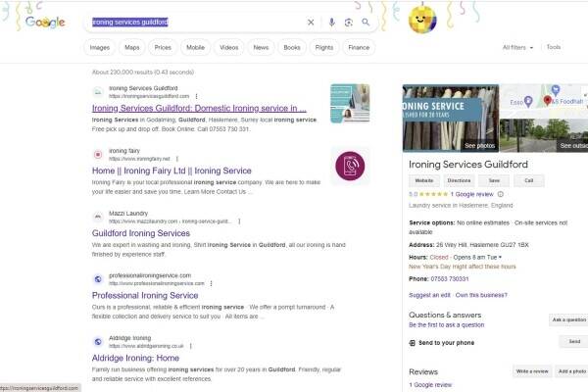This screenshot has width=588, height=392.
Task: Open See photos for the business
Action: 479,146
